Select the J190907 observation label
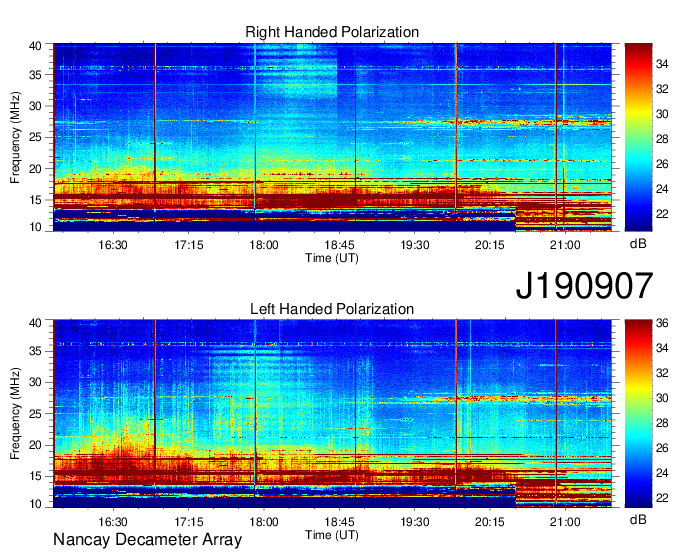The width and height of the screenshot is (680, 552). pos(584,285)
